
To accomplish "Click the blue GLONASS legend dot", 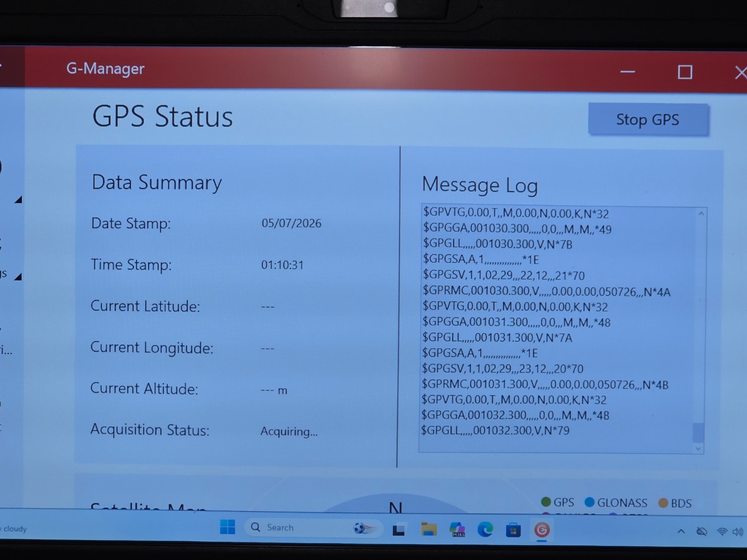I will point(590,502).
